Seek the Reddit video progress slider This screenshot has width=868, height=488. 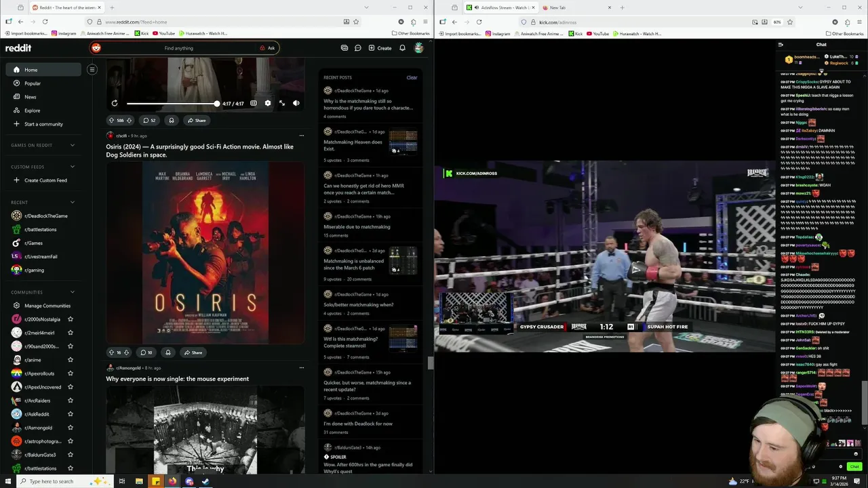[x=172, y=103]
